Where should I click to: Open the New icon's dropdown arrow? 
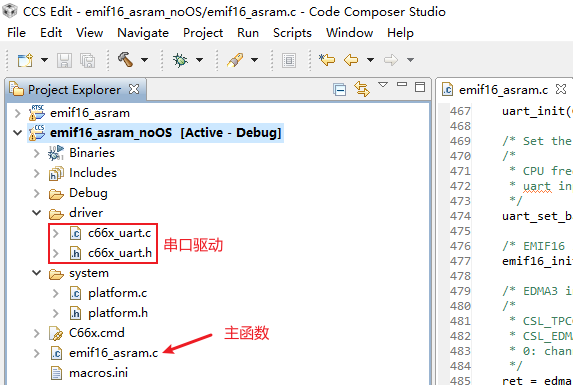click(44, 60)
